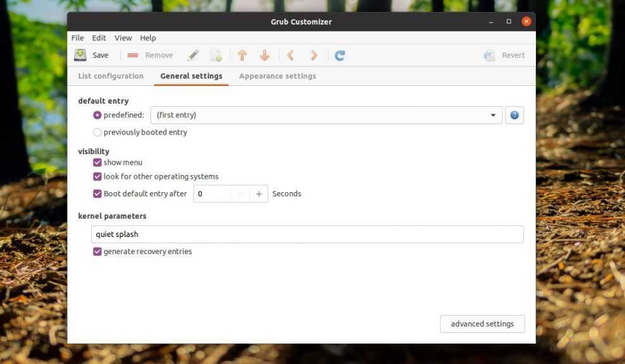The height and width of the screenshot is (364, 625).
Task: Click the Revert toolbar icon
Action: [x=489, y=56]
